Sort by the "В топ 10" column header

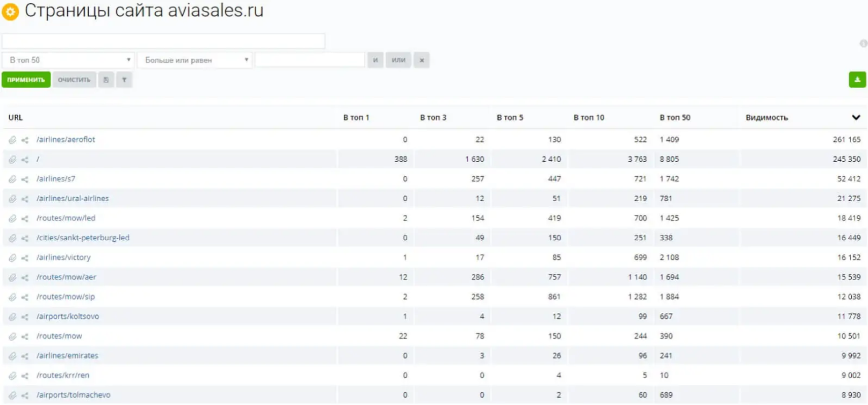(x=589, y=118)
